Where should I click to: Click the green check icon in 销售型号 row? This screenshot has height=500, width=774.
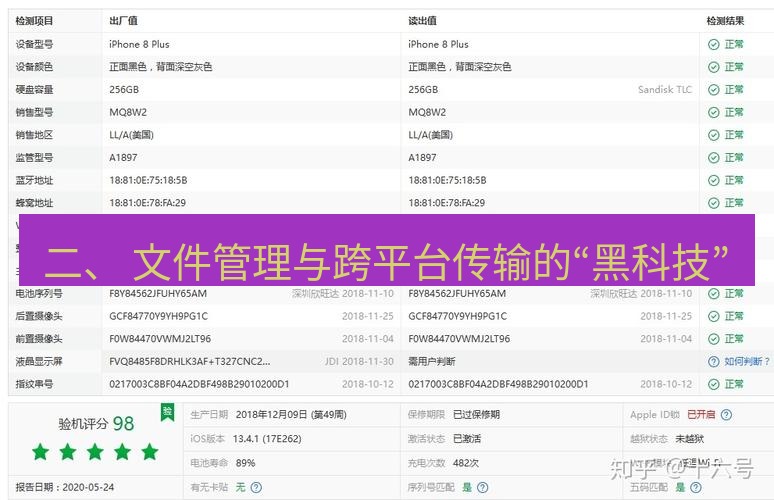tap(713, 113)
